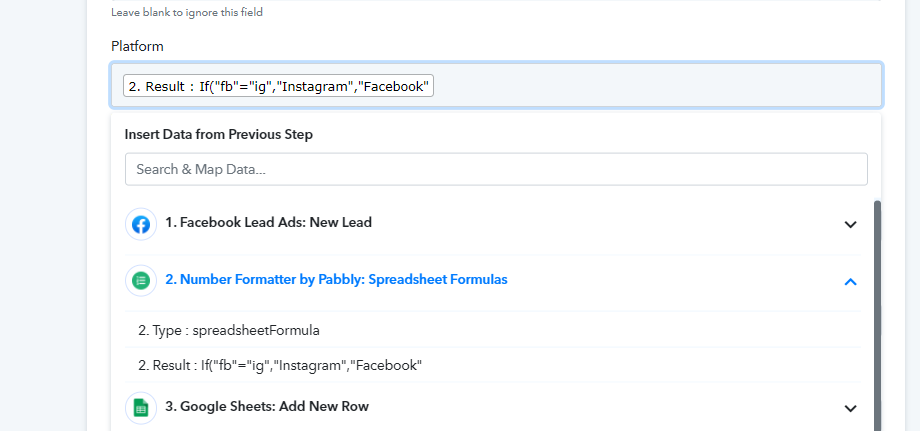Image resolution: width=920 pixels, height=431 pixels.
Task: Click the dropdown panel's vertical scrollbar
Action: pos(877,317)
